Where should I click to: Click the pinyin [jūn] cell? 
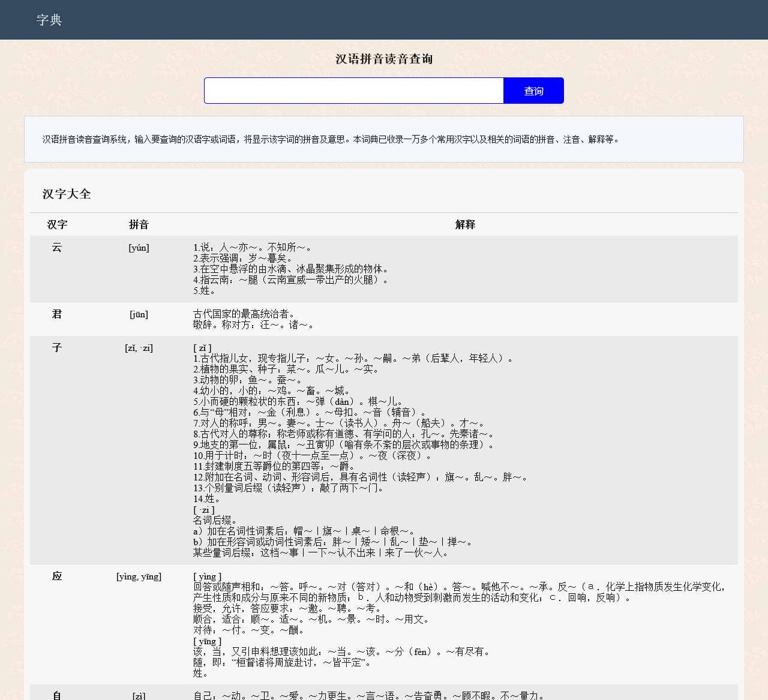click(x=139, y=314)
